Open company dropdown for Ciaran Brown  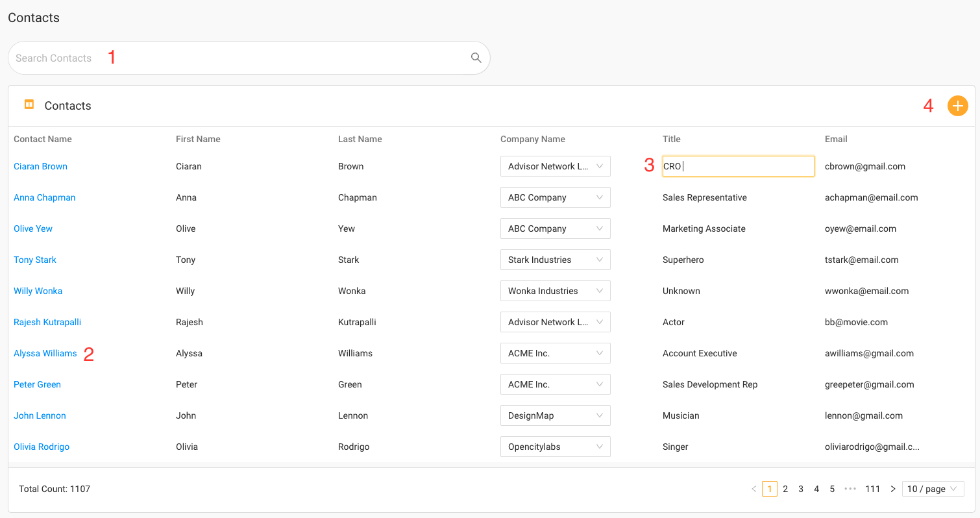(555, 166)
